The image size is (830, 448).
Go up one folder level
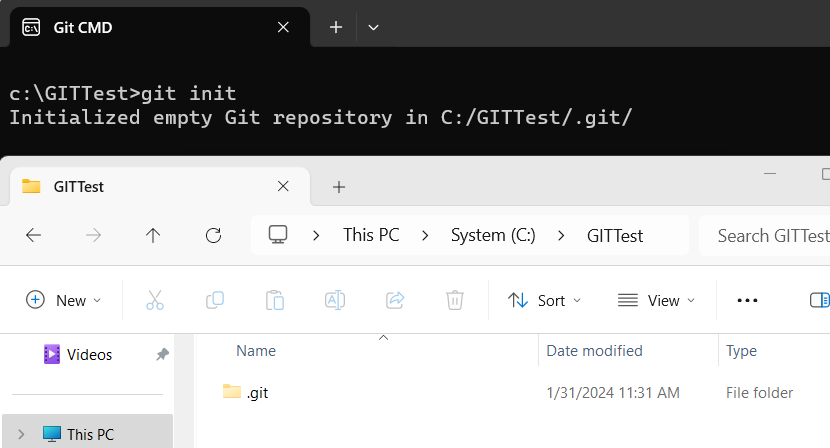click(x=153, y=235)
